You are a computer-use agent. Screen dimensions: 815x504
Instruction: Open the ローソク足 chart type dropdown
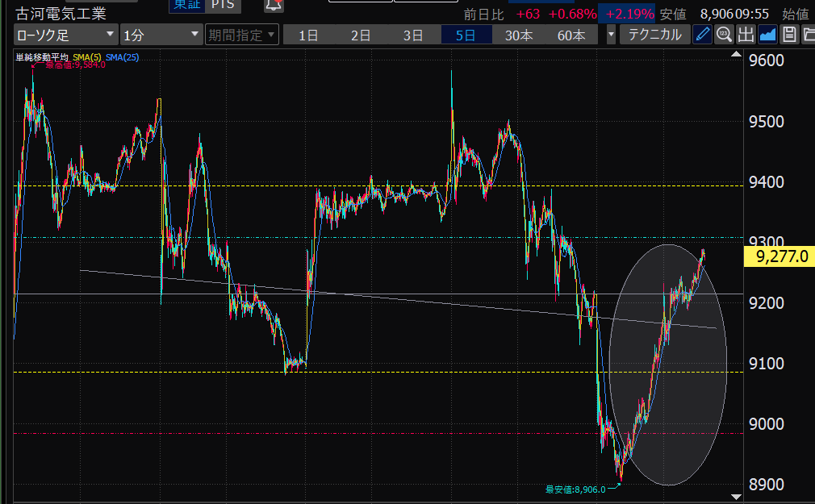tap(65, 35)
